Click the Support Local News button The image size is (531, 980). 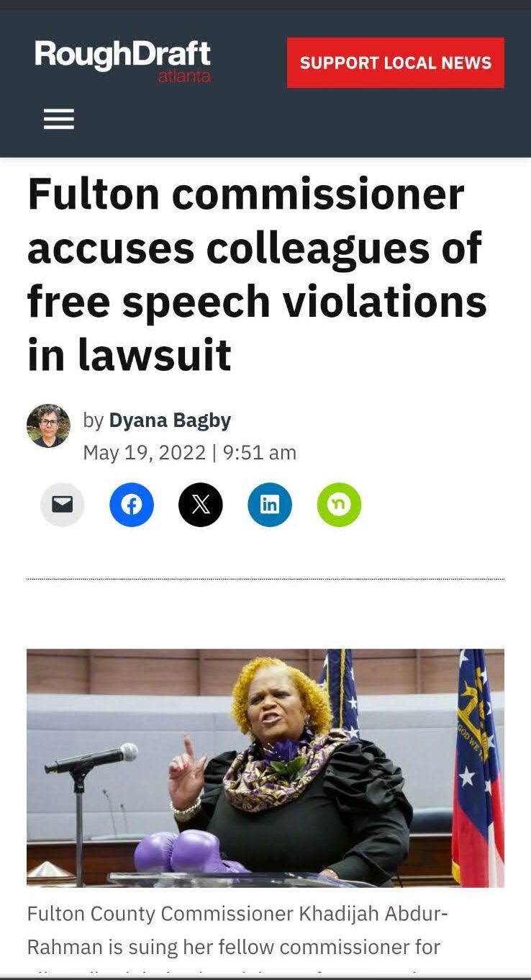click(396, 63)
